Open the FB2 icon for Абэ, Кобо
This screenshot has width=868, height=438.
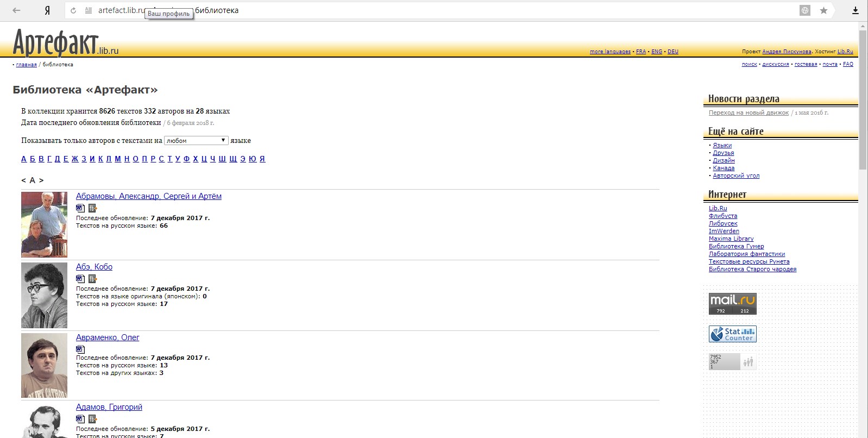click(92, 279)
